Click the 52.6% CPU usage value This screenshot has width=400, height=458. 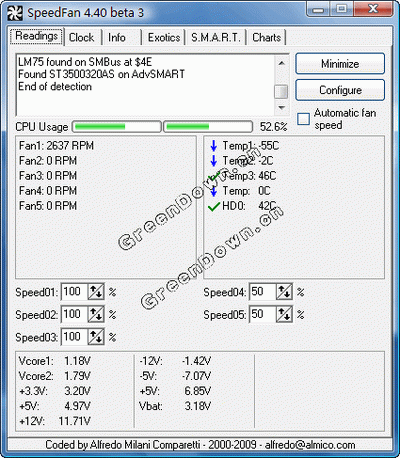[273, 127]
